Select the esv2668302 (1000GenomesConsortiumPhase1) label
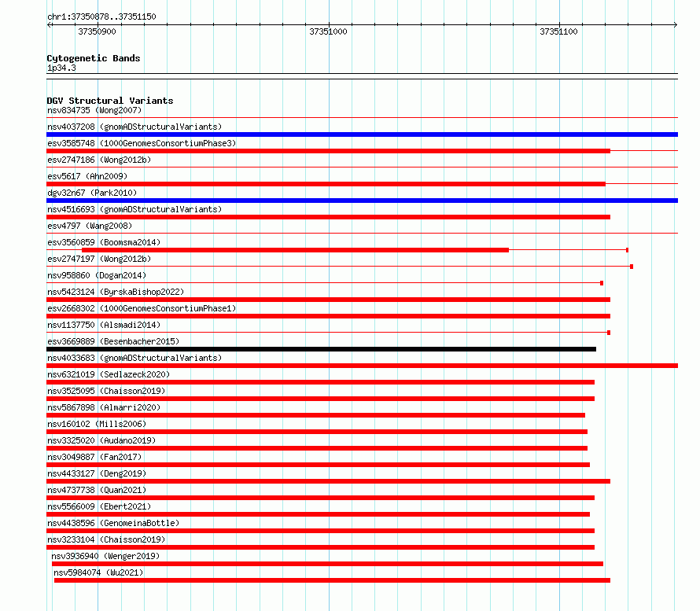Viewport: 700px width, 611px height. point(142,308)
